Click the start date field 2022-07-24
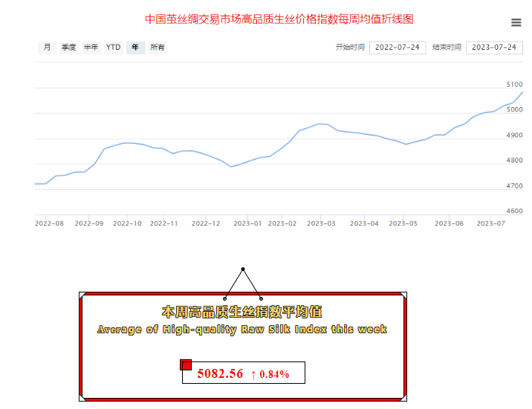The height and width of the screenshot is (409, 532). point(398,48)
